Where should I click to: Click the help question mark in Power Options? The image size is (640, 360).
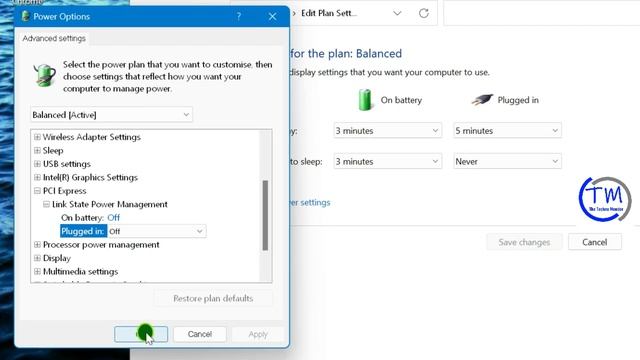point(239,16)
